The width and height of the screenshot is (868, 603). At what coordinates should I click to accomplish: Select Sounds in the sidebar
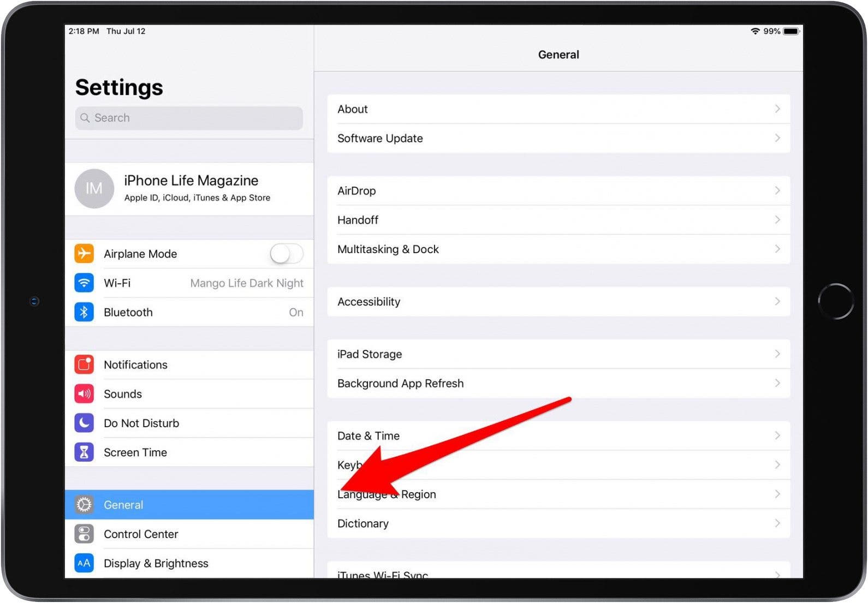pos(189,394)
